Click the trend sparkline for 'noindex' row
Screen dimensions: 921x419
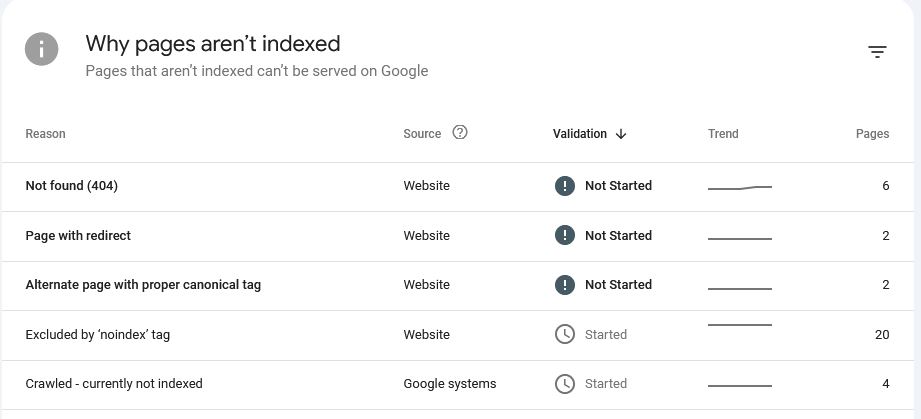pos(740,324)
